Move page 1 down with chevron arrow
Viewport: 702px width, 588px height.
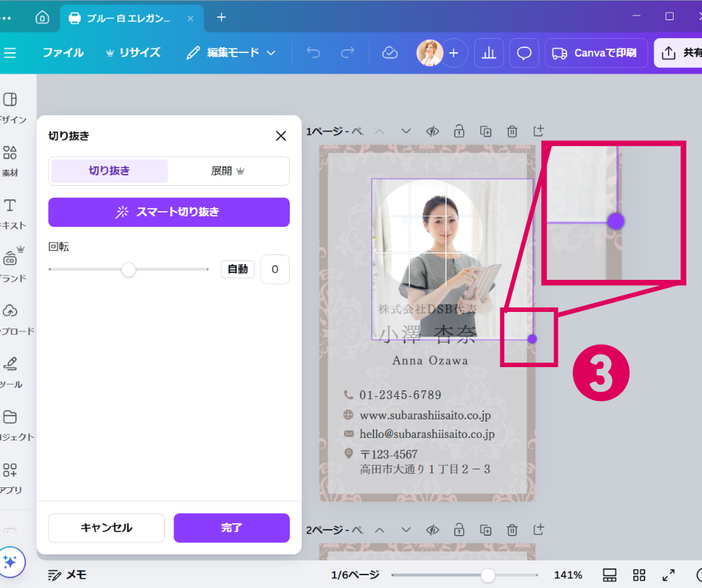[406, 131]
